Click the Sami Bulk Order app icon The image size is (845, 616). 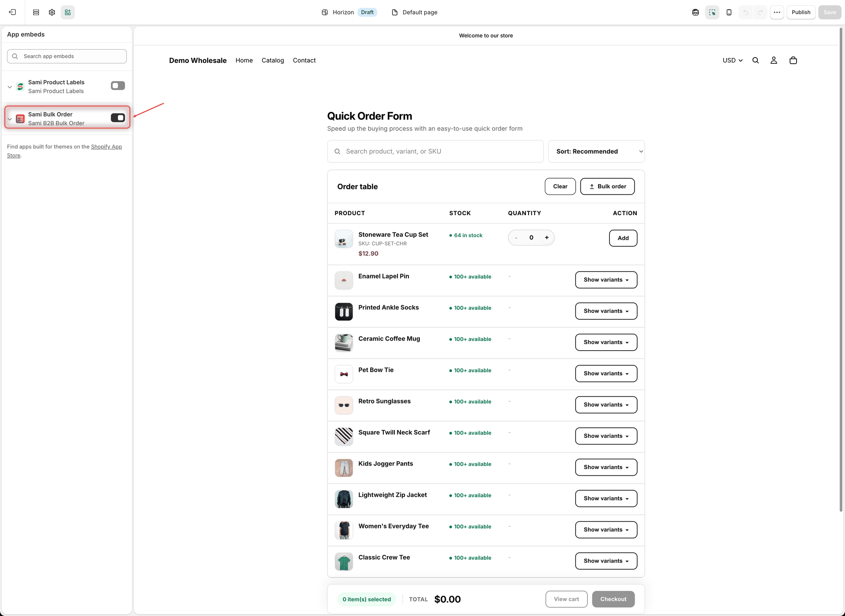coord(20,119)
